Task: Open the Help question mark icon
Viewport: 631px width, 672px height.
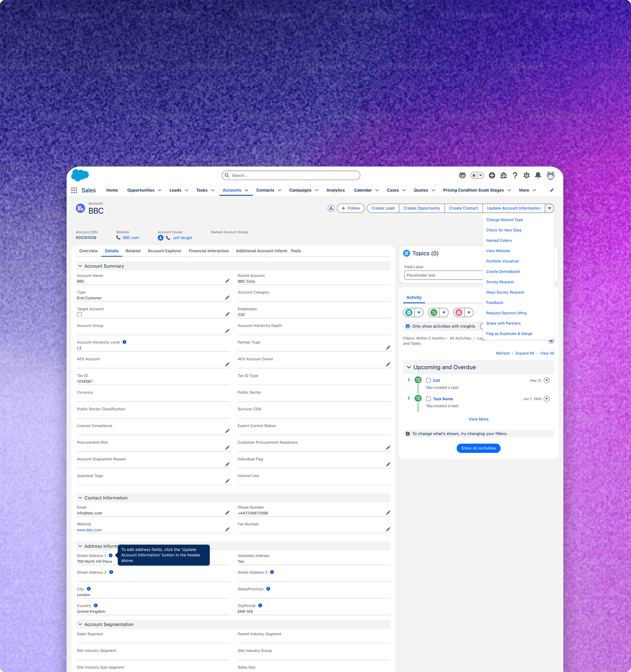Action: pos(515,175)
